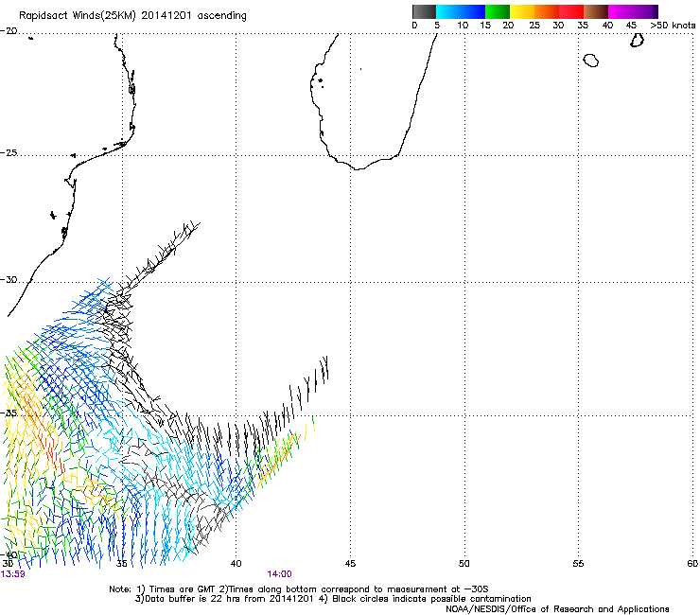This screenshot has height=615, width=700.
Task: Click the brown 35-40 knots legend band
Action: [596, 11]
